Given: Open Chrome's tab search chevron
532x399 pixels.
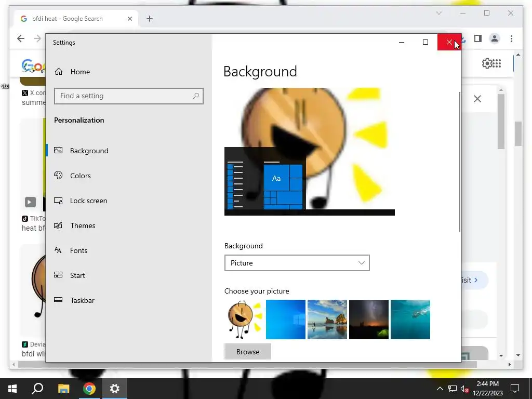Looking at the screenshot, I should [438, 13].
